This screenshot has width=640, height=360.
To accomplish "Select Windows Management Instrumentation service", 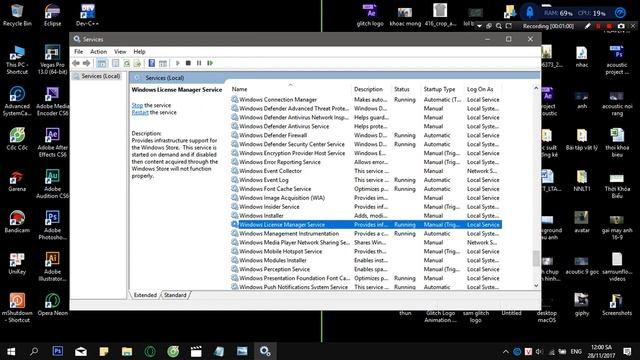I will pyautogui.click(x=366, y=233).
